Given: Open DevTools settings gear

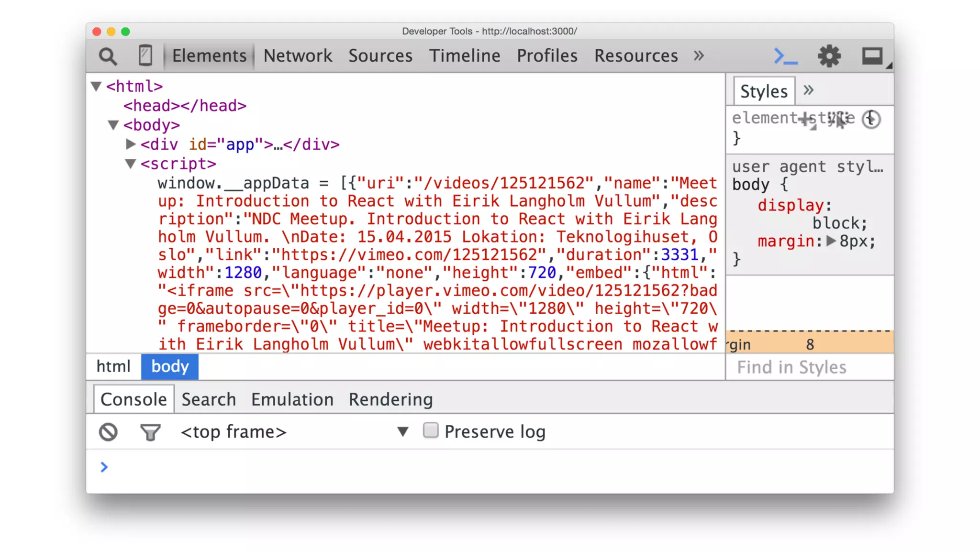Looking at the screenshot, I should pyautogui.click(x=829, y=56).
